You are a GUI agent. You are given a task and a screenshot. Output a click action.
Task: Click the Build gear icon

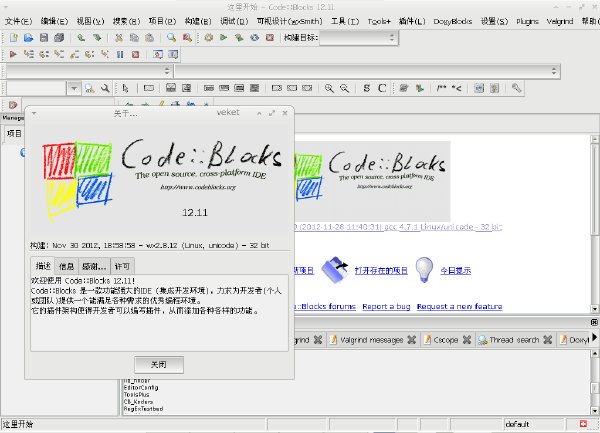pos(209,37)
